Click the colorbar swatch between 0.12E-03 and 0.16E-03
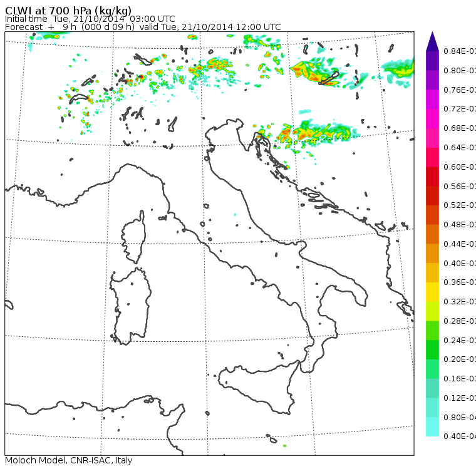Image resolution: width=476 pixels, height=469 pixels. [432, 388]
